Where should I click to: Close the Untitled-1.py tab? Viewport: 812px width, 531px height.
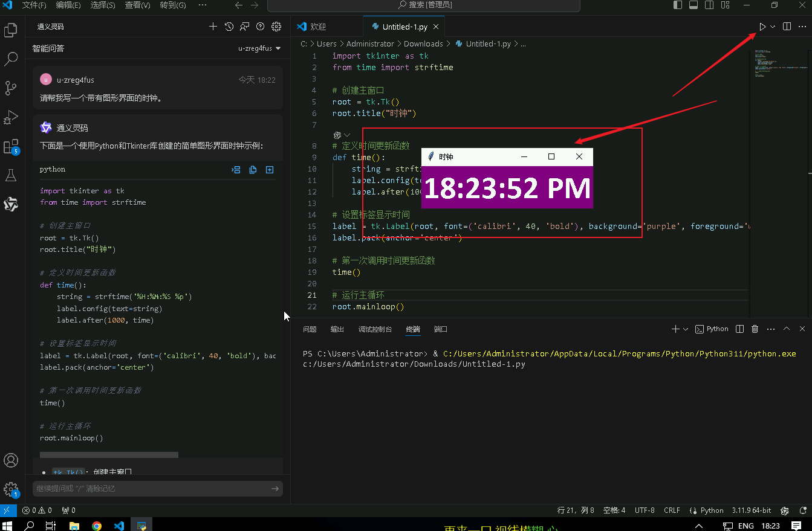tap(435, 27)
